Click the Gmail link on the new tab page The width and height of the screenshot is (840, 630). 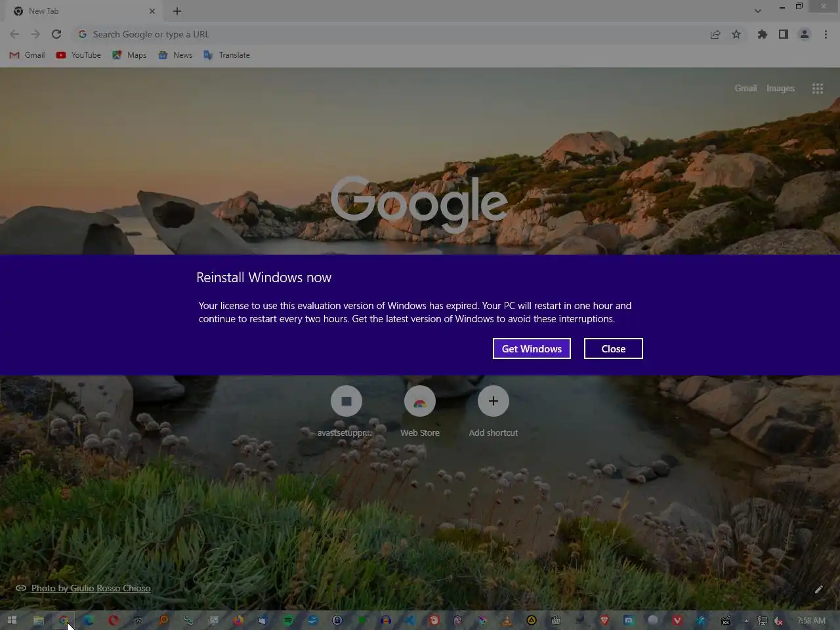[745, 88]
